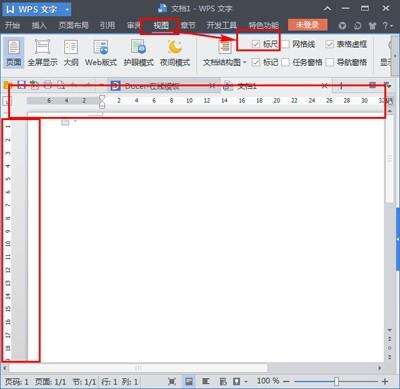
Task: Open the WPS 文字 application menu dropdown
Action: [x=67, y=9]
